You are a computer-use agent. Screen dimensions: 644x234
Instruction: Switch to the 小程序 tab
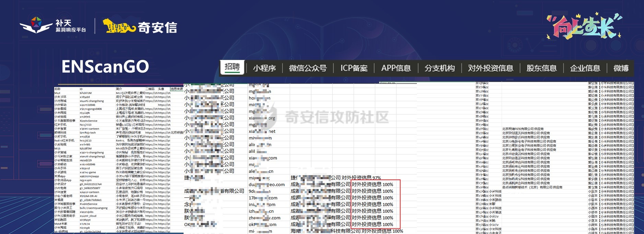pyautogui.click(x=264, y=68)
